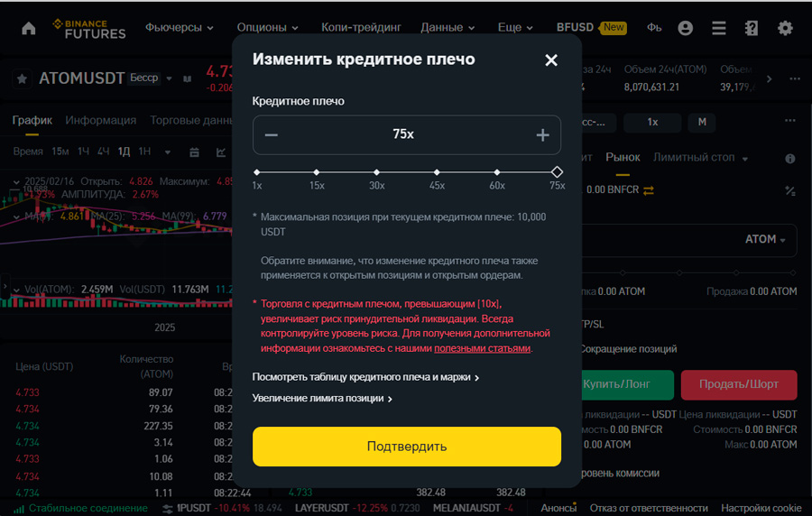Expand the Фьючерсы dropdown menu
This screenshot has height=516, width=812.
point(180,27)
